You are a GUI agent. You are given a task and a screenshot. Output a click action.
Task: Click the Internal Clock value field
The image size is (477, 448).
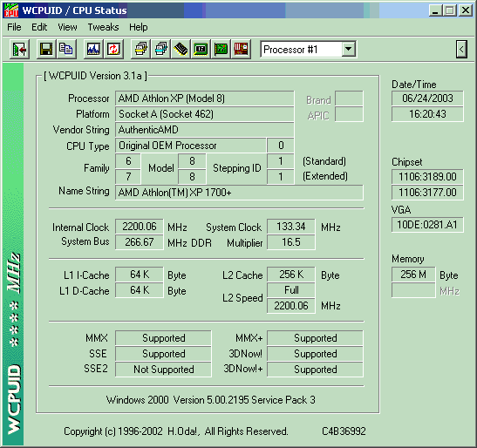(140, 227)
